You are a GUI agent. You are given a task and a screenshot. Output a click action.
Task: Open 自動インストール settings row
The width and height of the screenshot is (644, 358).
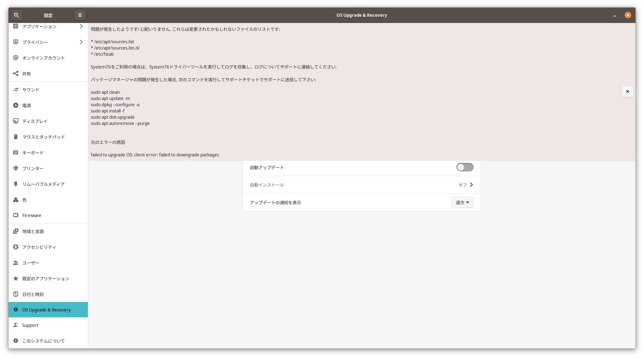pos(361,185)
